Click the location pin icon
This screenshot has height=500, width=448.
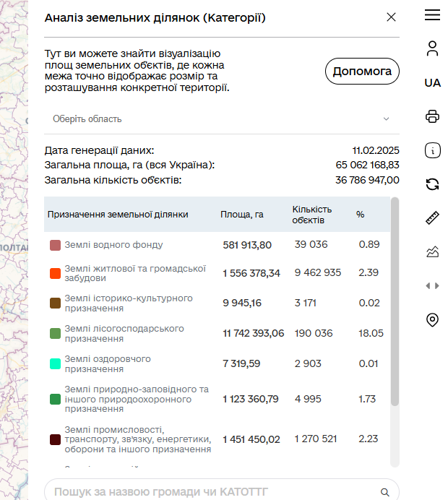432,319
